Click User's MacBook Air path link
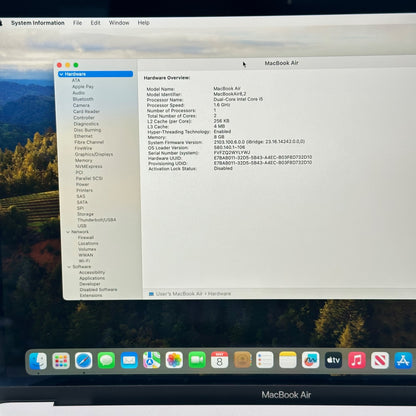This screenshot has height=416, width=416. 179,294
